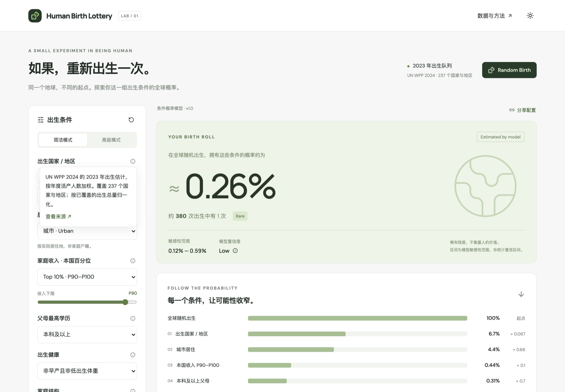Click the LAB / 01 badge

pos(130,16)
